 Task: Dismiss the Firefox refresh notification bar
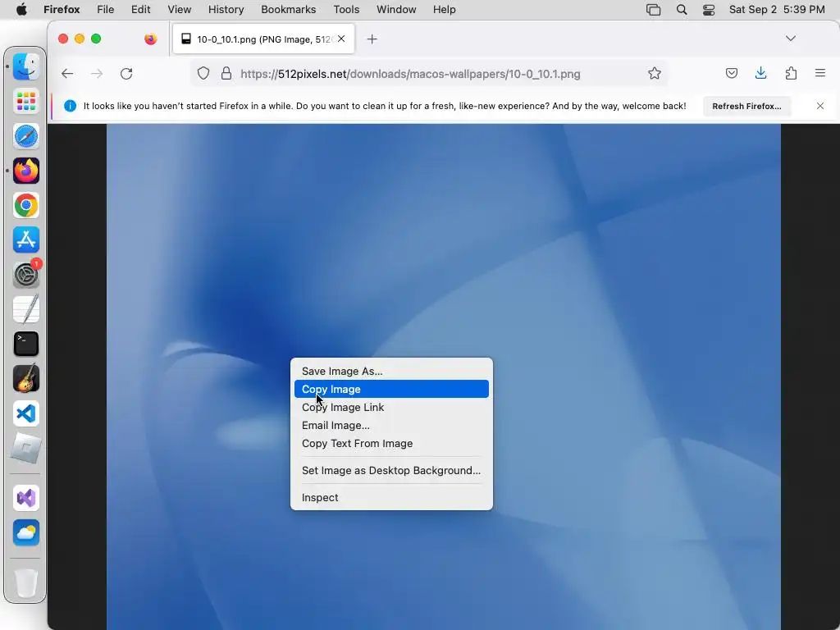coord(820,106)
